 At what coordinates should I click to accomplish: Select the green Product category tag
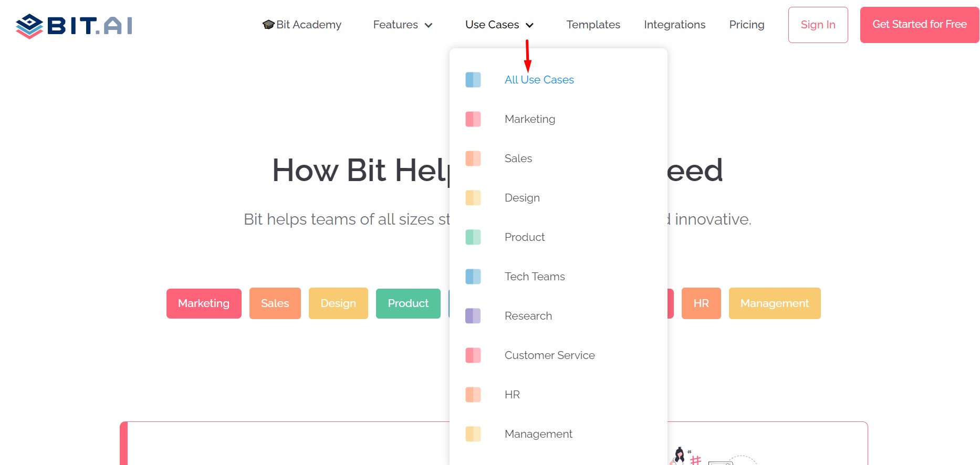click(408, 303)
